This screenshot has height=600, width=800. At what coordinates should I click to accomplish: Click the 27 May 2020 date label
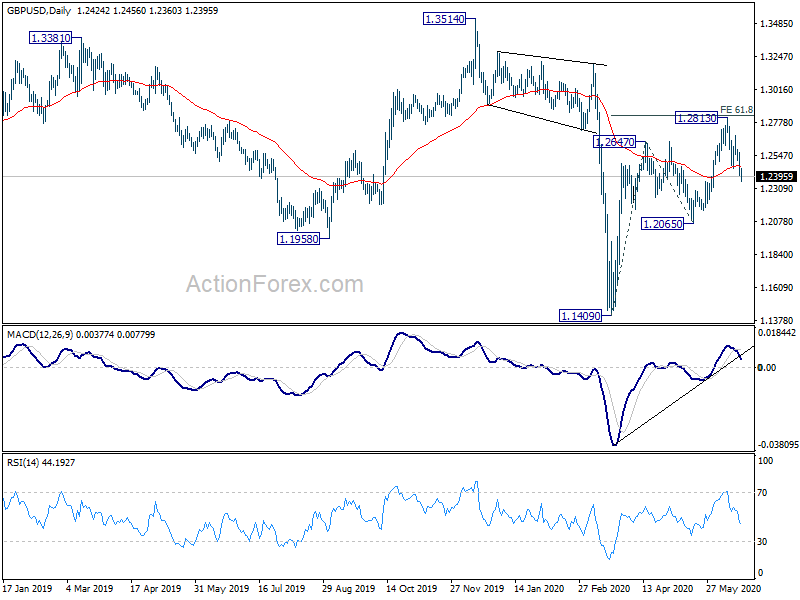(x=733, y=589)
